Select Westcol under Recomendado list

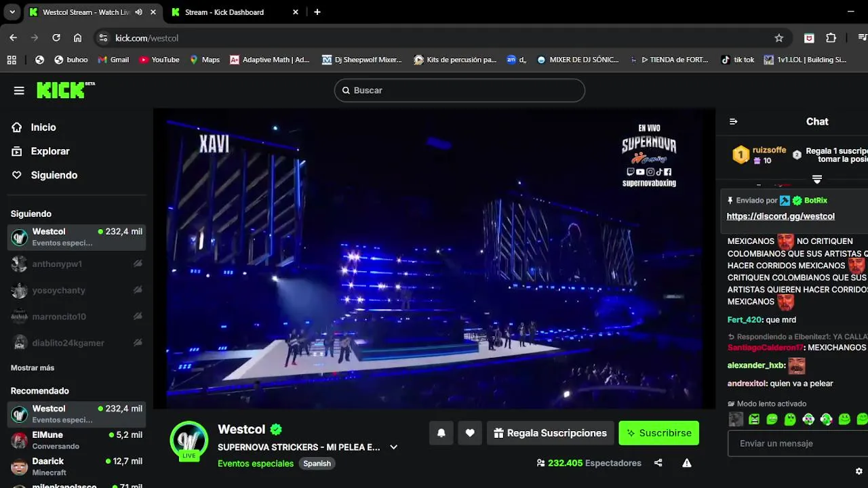point(77,414)
